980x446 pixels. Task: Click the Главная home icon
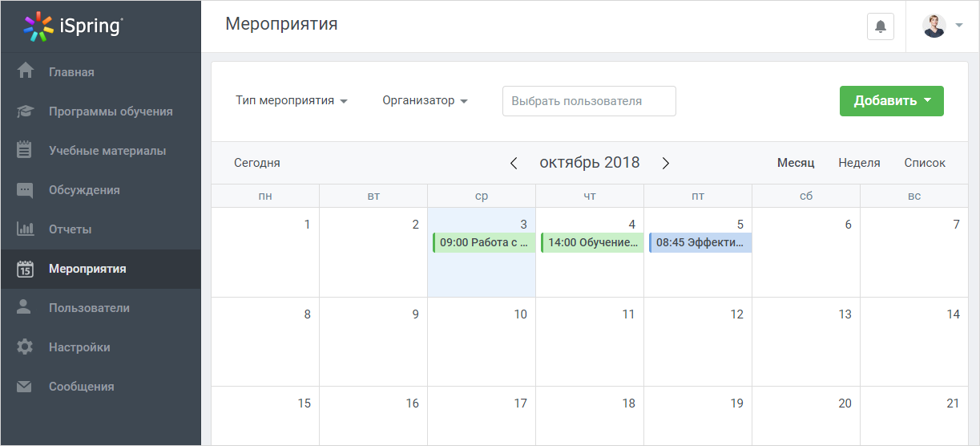pyautogui.click(x=25, y=71)
